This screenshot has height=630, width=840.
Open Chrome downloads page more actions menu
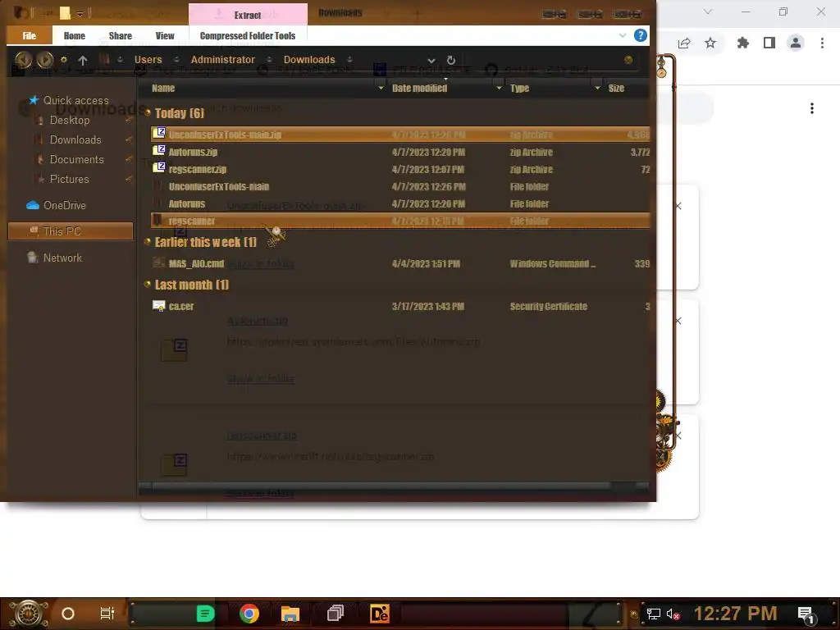point(812,109)
